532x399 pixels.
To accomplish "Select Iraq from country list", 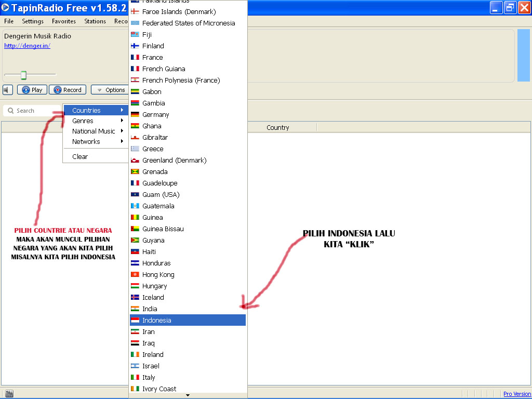I will click(188, 343).
